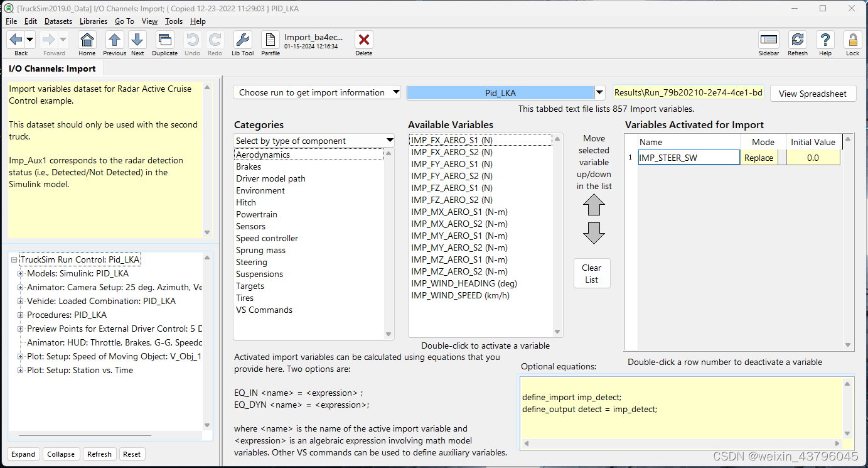Select the Powertrain category
This screenshot has height=468, width=868.
tap(257, 214)
